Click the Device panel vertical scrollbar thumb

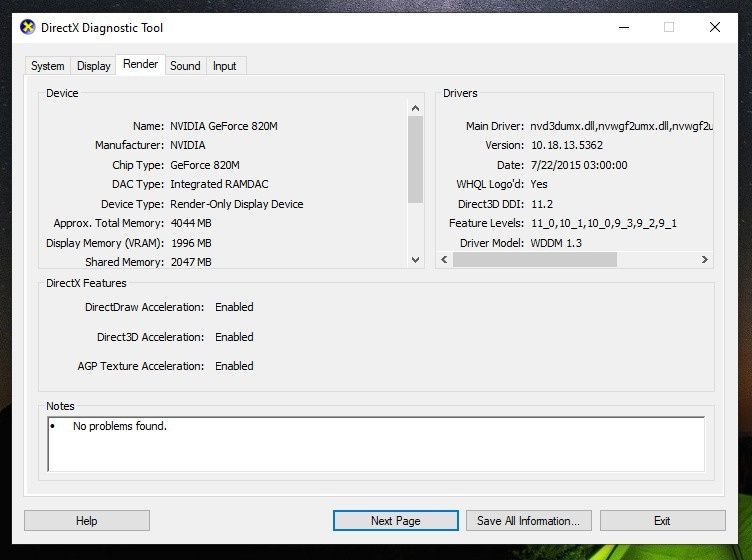[x=415, y=159]
